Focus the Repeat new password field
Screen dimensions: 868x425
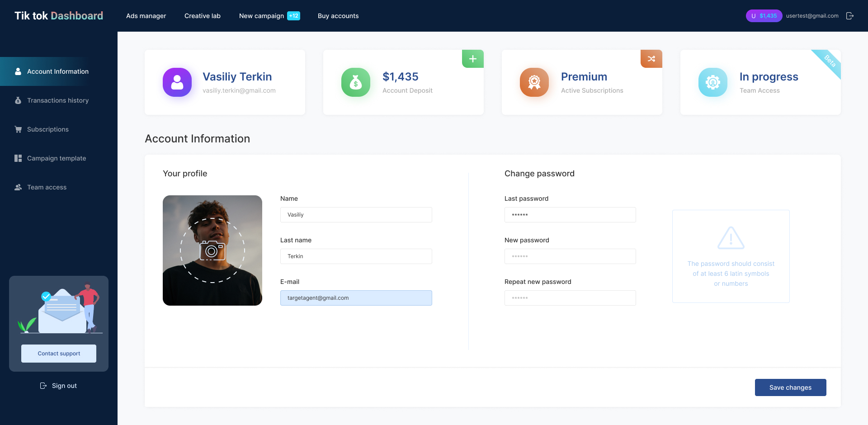[x=570, y=298]
